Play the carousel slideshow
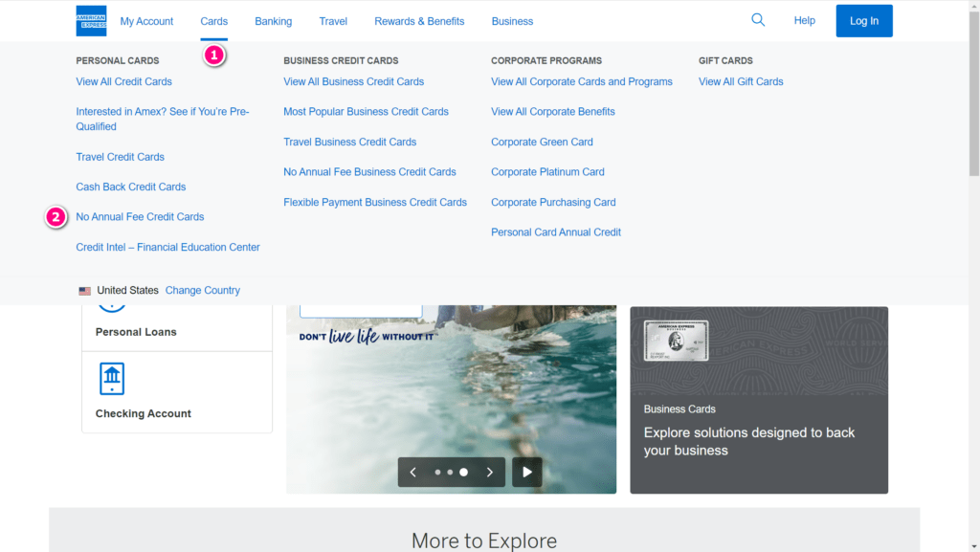 coord(527,472)
